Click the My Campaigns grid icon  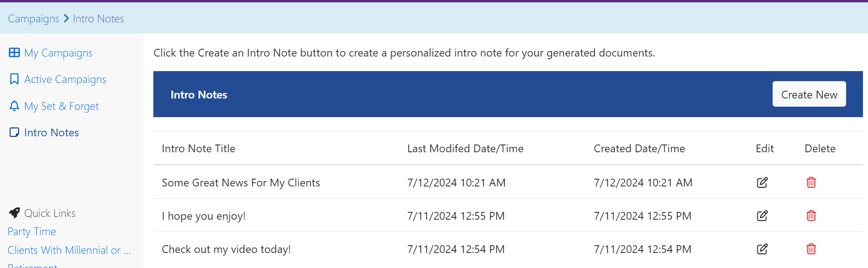coord(14,52)
